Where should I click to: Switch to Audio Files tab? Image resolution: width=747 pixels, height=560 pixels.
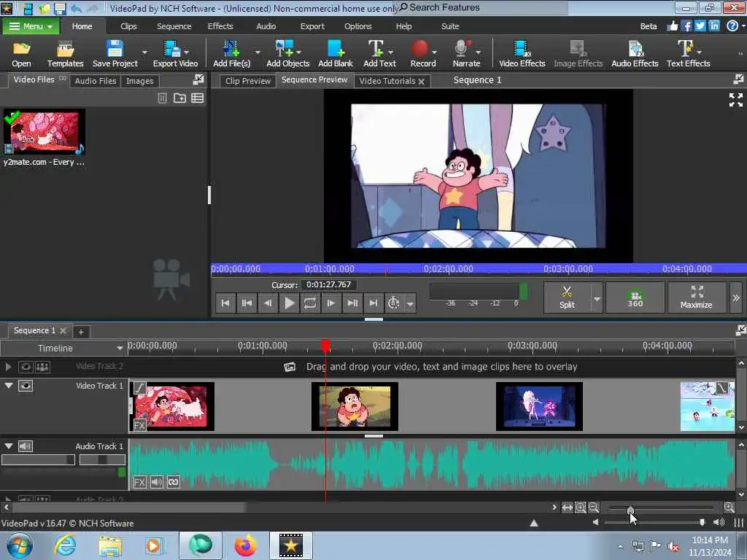tap(96, 81)
